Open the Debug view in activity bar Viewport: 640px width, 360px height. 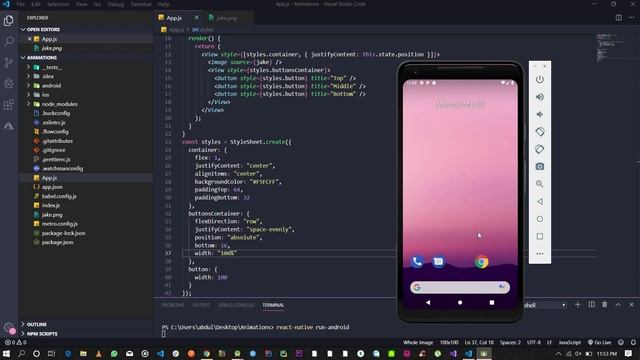tap(9, 84)
